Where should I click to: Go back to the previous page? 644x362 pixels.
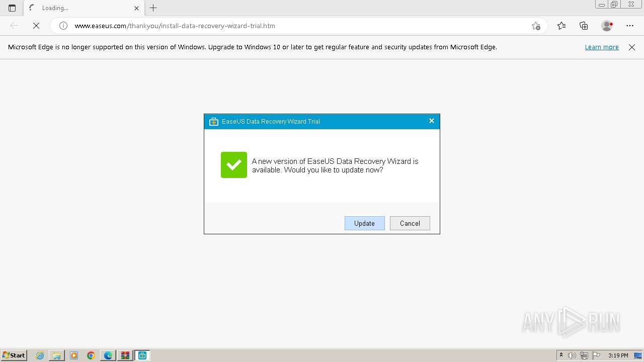point(14,26)
